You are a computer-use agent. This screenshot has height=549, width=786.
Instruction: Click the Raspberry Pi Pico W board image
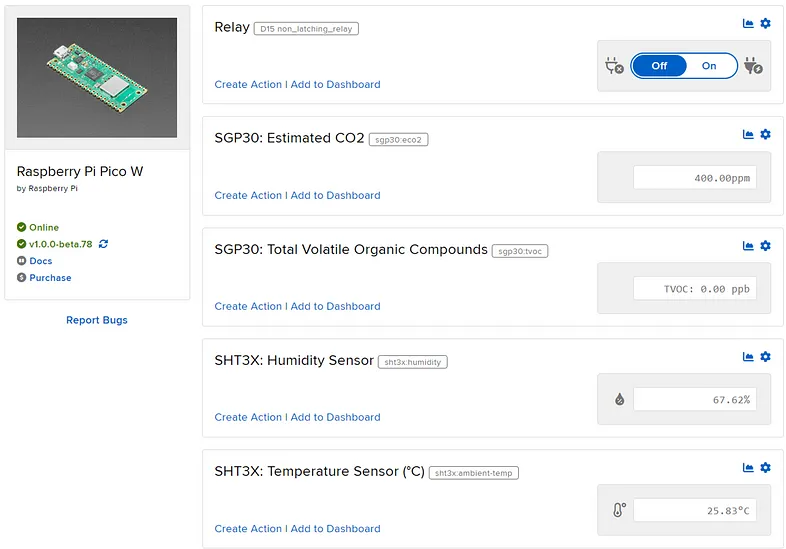[x=97, y=78]
